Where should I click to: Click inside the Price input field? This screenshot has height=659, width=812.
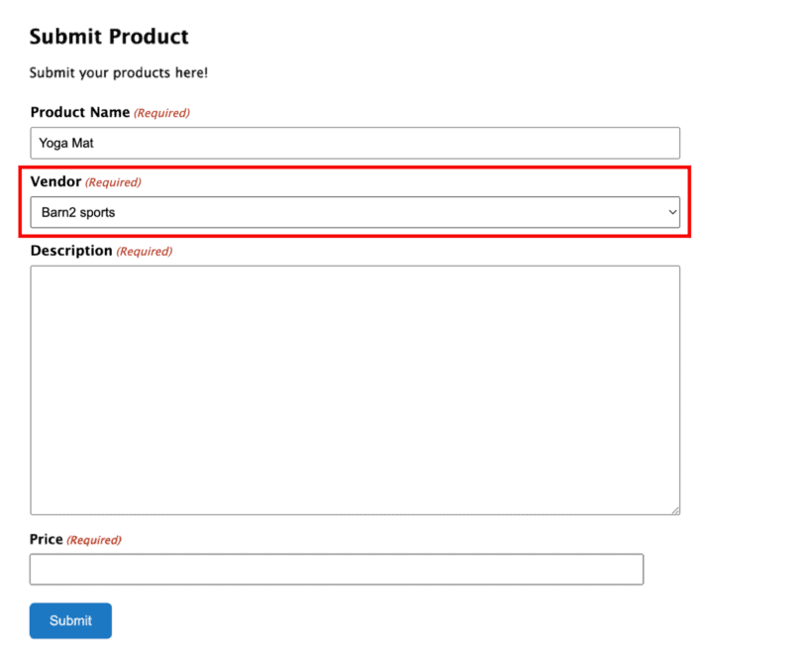337,569
